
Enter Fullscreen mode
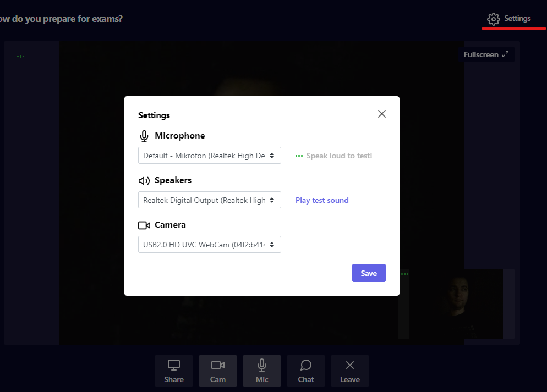486,55
